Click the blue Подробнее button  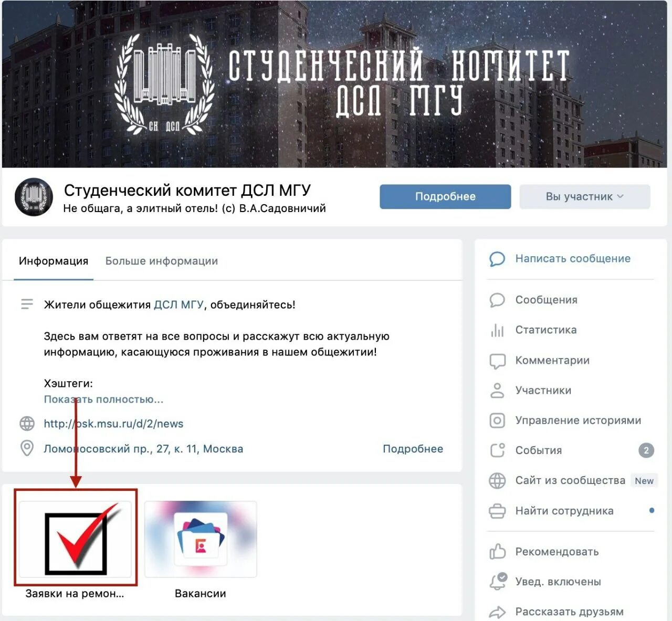tap(445, 197)
